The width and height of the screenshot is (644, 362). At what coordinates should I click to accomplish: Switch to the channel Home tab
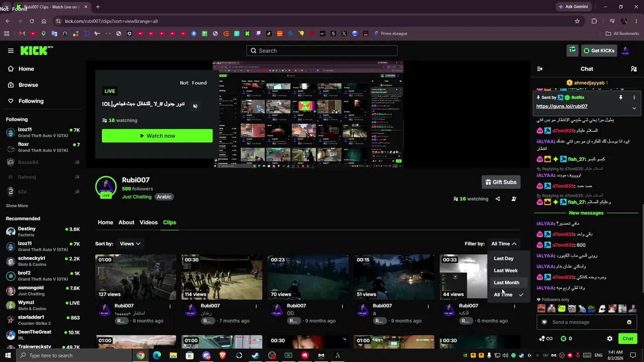point(105,222)
